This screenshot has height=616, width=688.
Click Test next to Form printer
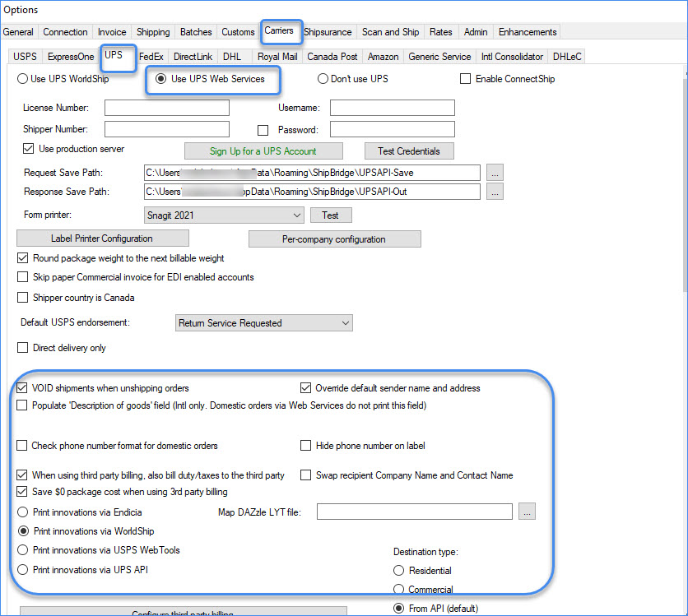(331, 215)
